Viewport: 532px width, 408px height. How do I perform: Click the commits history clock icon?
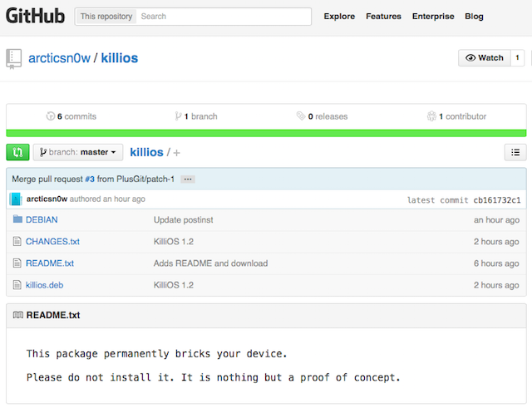click(50, 116)
